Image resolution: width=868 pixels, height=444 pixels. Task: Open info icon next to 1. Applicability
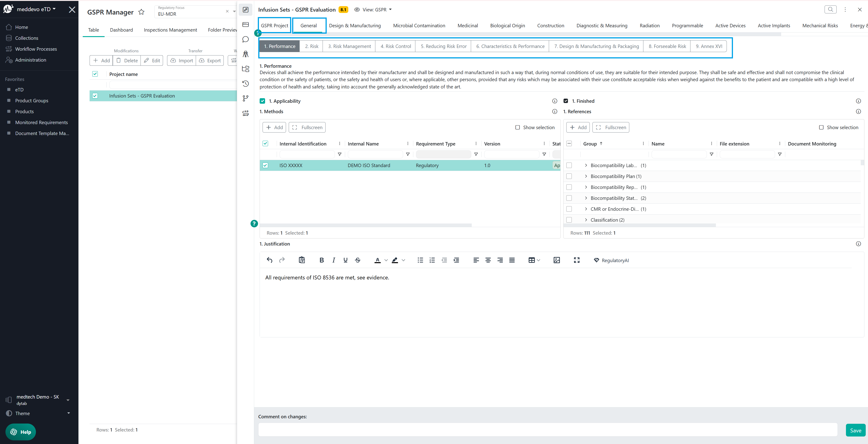click(555, 101)
